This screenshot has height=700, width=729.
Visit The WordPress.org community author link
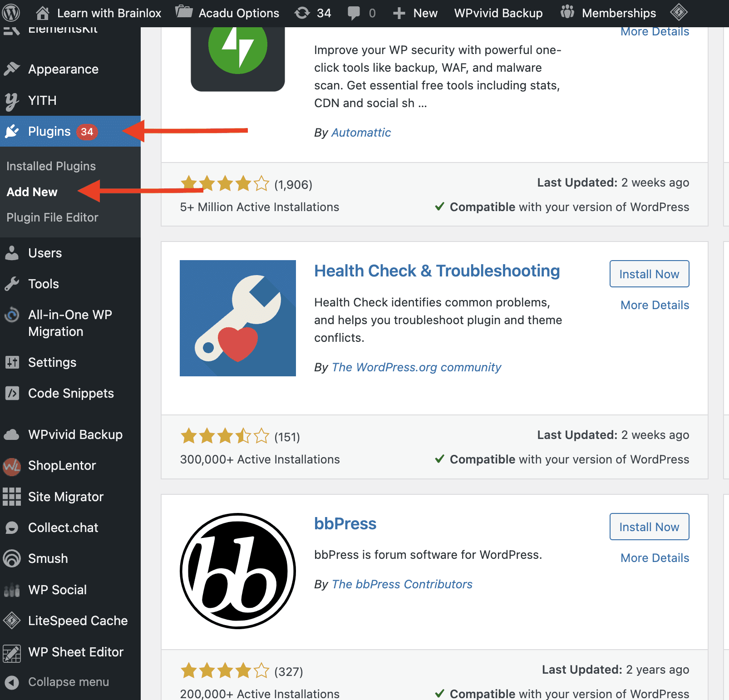pos(416,367)
